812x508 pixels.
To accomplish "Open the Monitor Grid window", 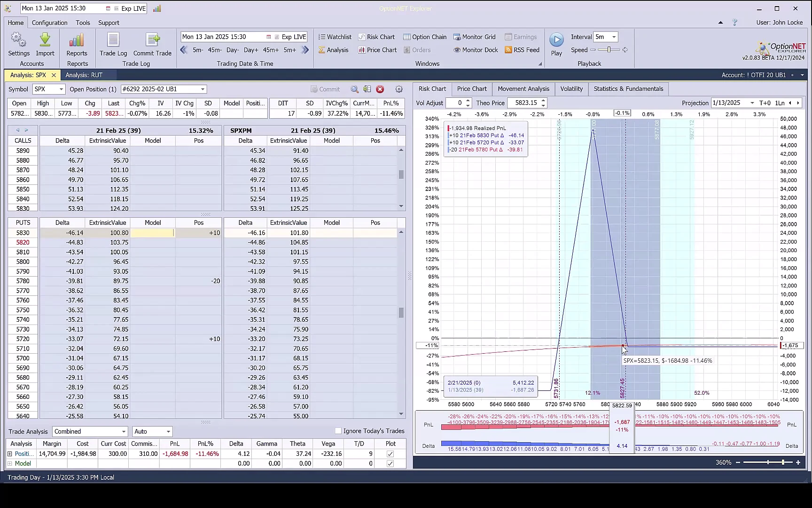I will click(474, 37).
